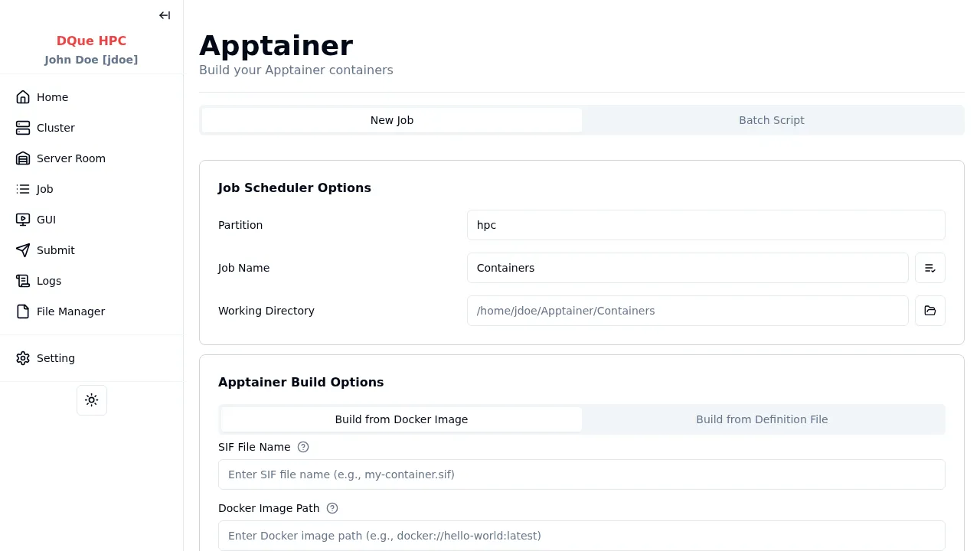Click the job name list icon button
This screenshot has height=551, width=980.
coord(930,268)
